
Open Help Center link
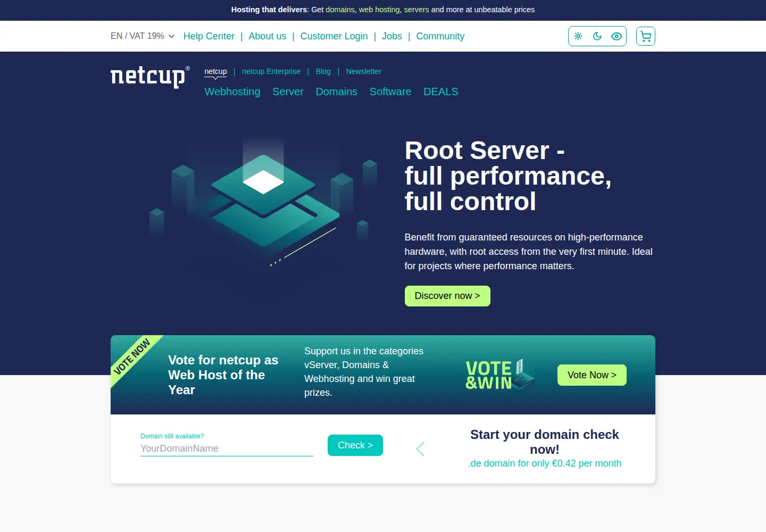point(209,36)
